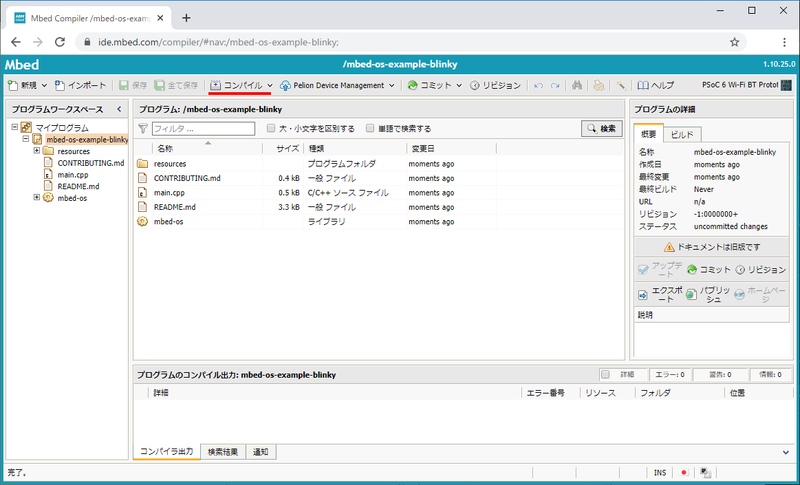Expand the mbed-os library in tree
Screen dimensions: 800x485
click(37, 198)
